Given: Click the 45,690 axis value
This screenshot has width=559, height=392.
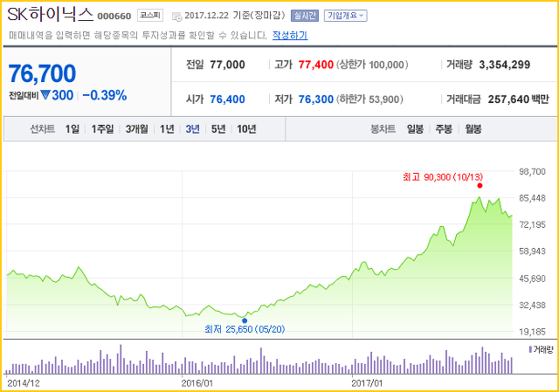Looking at the screenshot, I should [532, 279].
